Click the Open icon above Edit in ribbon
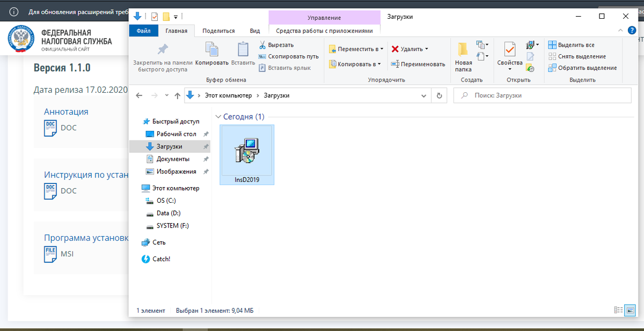644x331 pixels. [530, 45]
